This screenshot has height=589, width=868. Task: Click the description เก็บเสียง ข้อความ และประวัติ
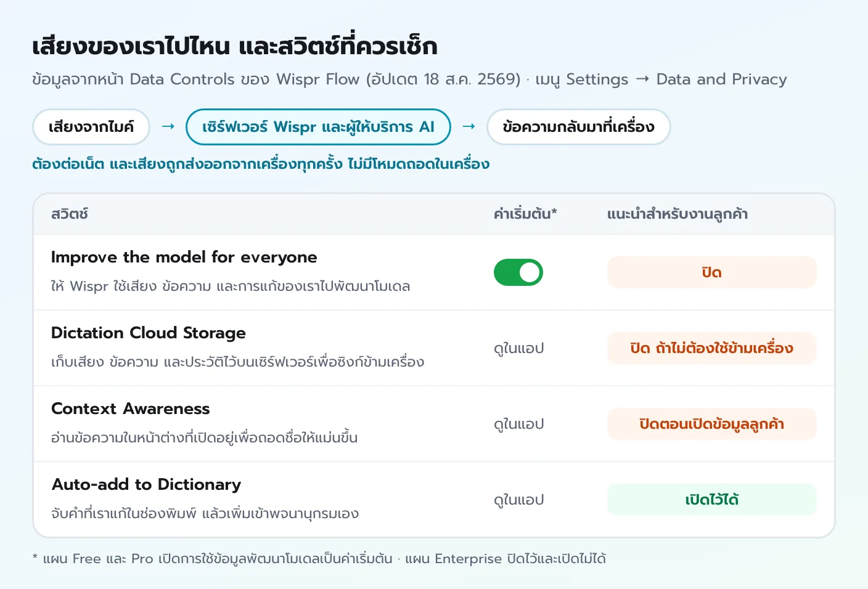(x=237, y=362)
